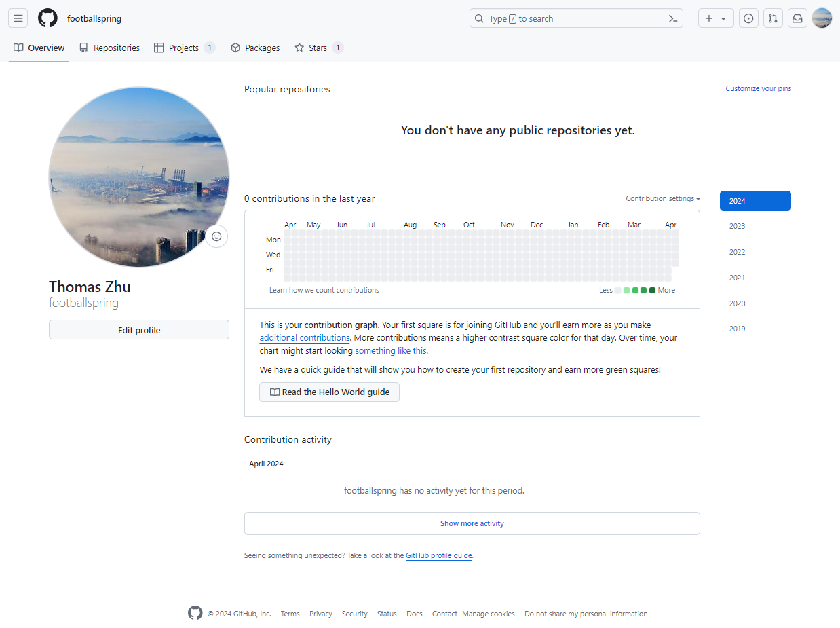Open the notifications inbox icon

pos(797,18)
